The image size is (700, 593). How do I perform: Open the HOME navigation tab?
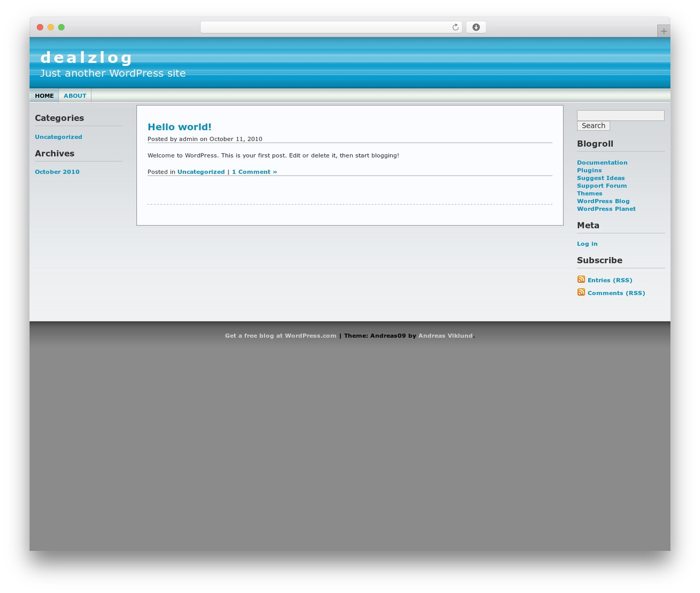click(44, 96)
